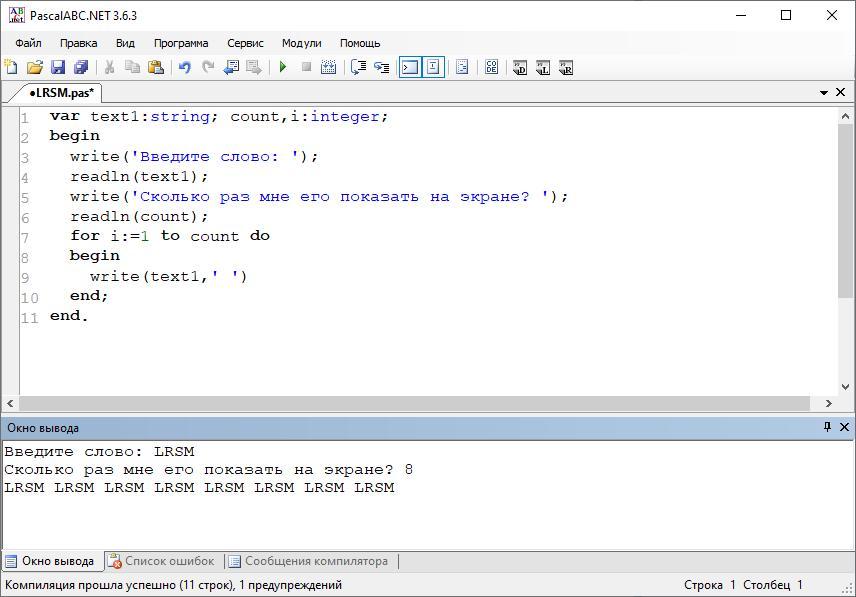The height and width of the screenshot is (597, 856).
Task: Click code line 'readln(text1);'
Action: click(x=139, y=176)
